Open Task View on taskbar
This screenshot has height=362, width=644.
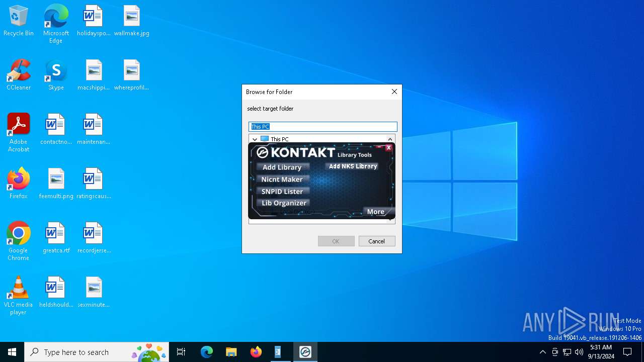click(x=181, y=352)
